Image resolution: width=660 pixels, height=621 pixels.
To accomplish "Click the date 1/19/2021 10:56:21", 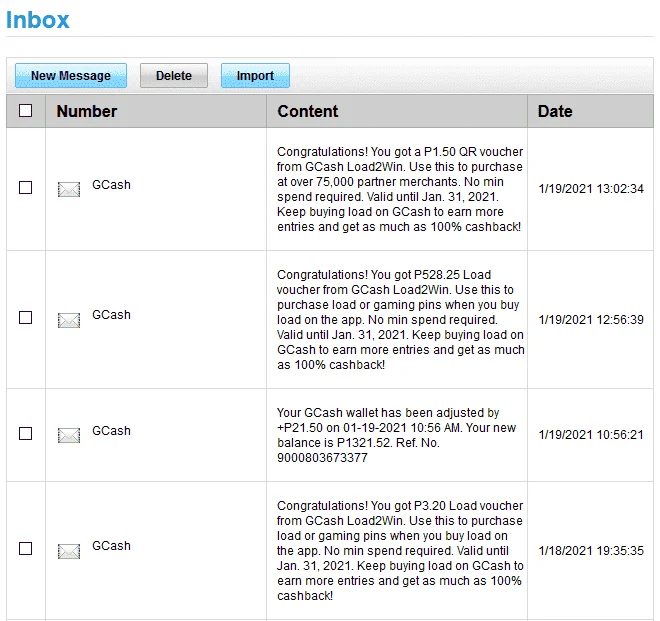I will tap(591, 434).
